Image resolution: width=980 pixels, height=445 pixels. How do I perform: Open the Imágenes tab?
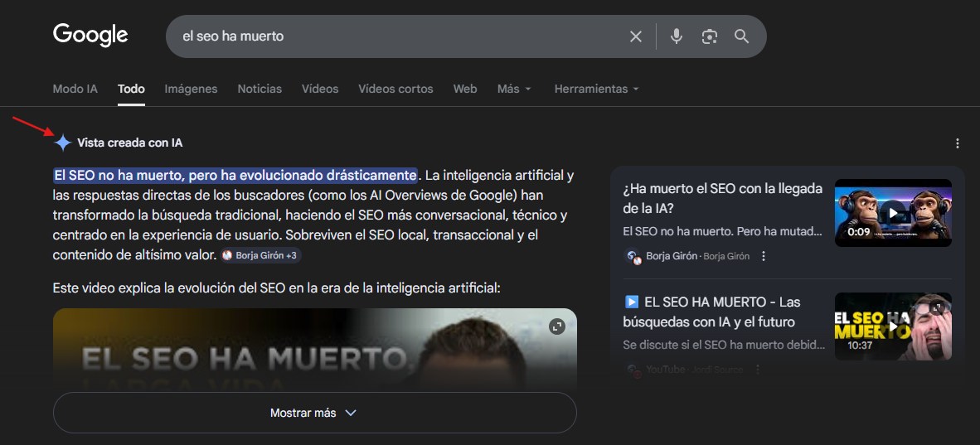point(191,89)
